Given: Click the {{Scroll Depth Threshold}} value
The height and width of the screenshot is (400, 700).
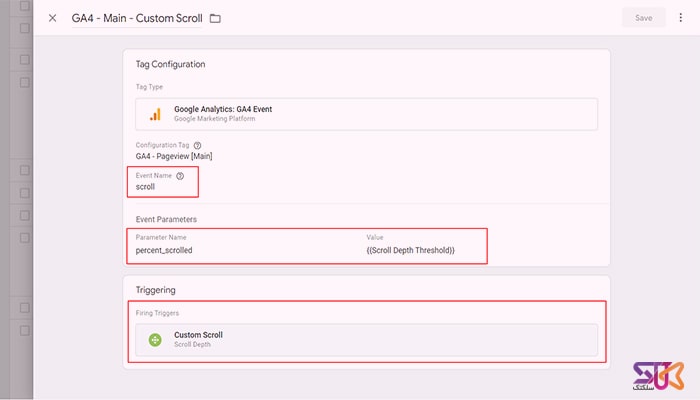Looking at the screenshot, I should 410,250.
